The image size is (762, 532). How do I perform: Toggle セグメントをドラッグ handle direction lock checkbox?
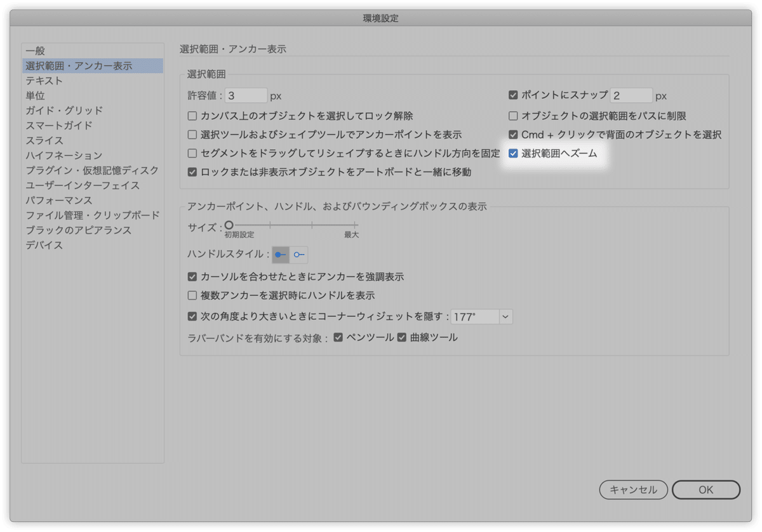pos(192,153)
